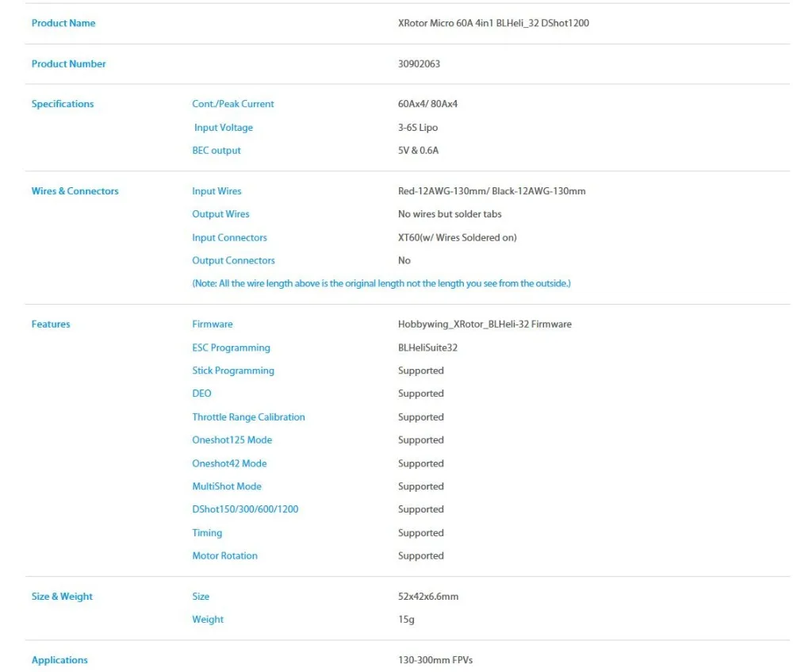Select the 'Features' section heading

point(51,324)
